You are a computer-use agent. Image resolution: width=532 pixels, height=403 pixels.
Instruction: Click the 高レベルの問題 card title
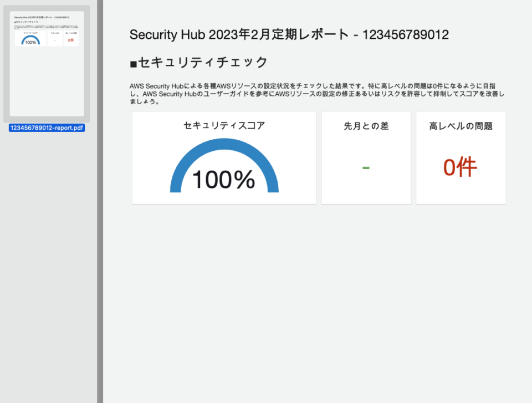tap(461, 126)
